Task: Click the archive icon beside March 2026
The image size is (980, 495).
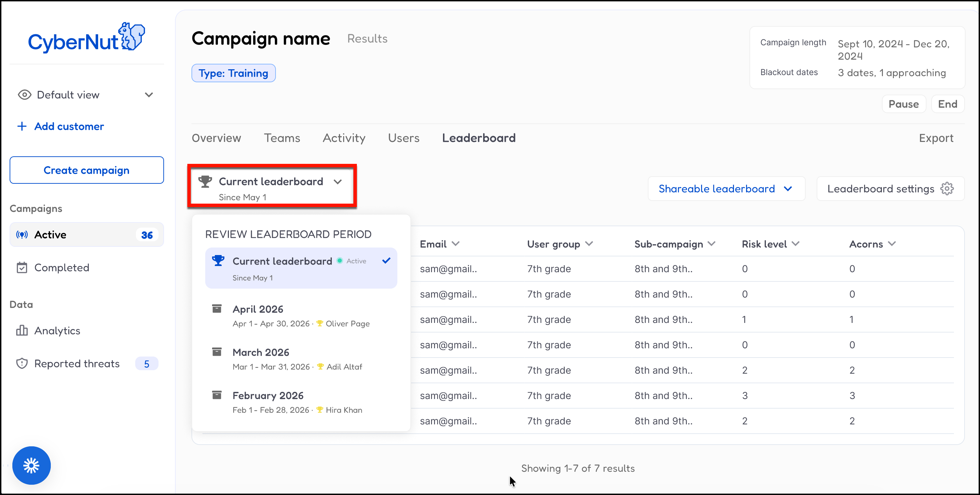Action: (x=217, y=352)
